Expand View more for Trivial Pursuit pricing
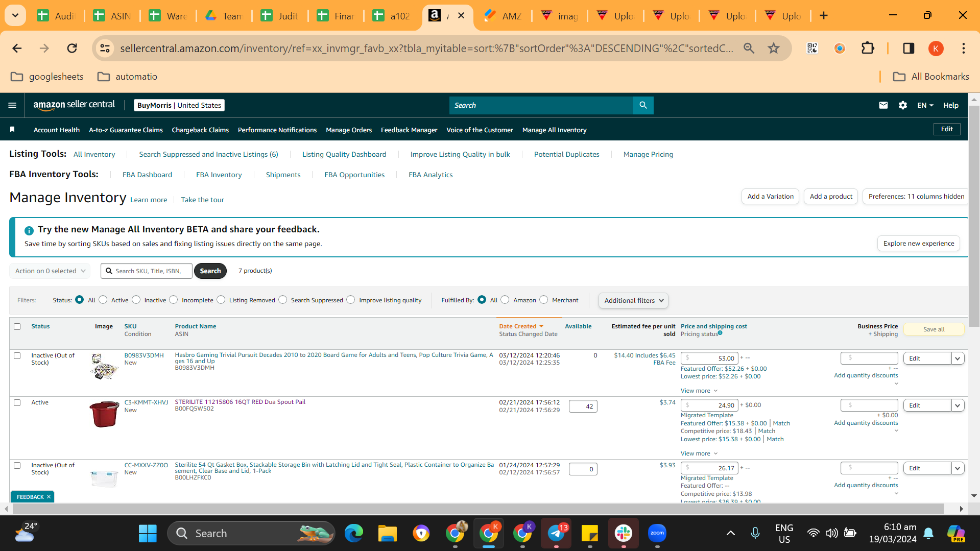980x551 pixels. pyautogui.click(x=699, y=391)
